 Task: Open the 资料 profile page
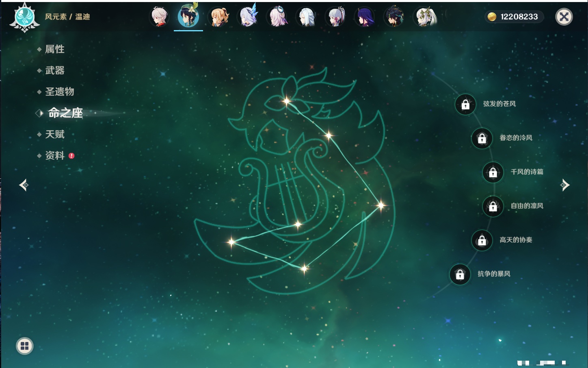pyautogui.click(x=55, y=155)
